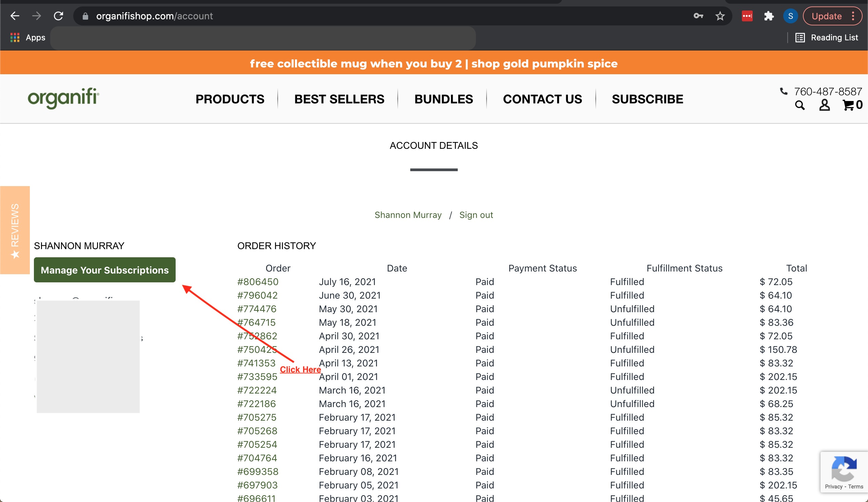This screenshot has height=502, width=868.
Task: Open order #705275
Action: pyautogui.click(x=257, y=417)
